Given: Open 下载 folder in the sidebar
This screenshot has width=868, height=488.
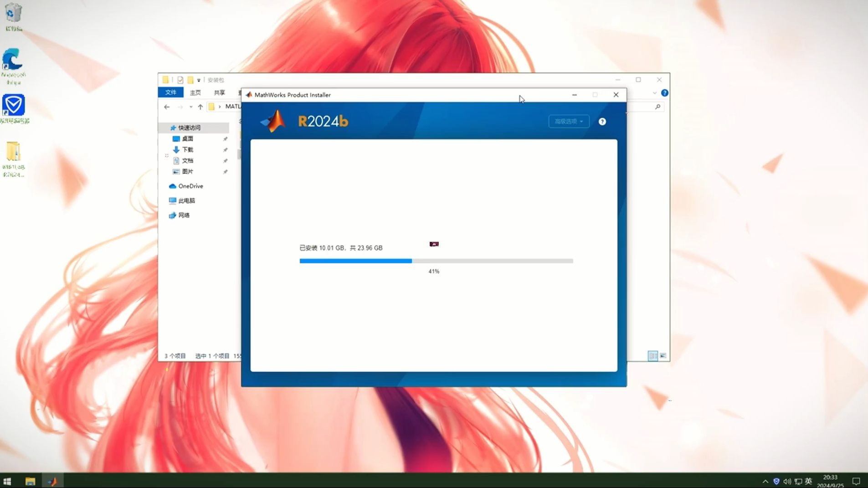Looking at the screenshot, I should coord(187,149).
